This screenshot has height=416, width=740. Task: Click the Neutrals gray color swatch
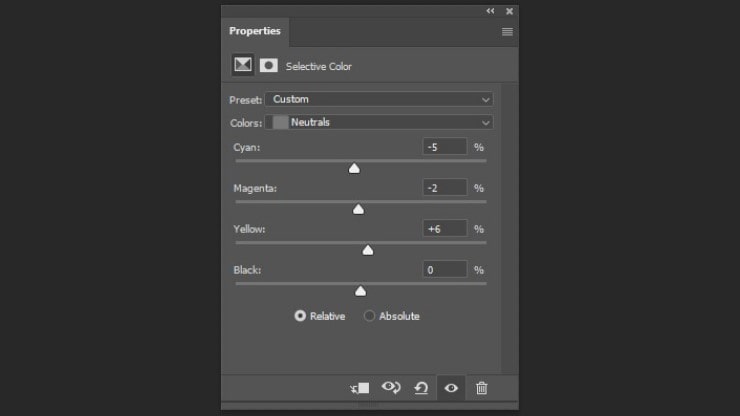pos(280,122)
